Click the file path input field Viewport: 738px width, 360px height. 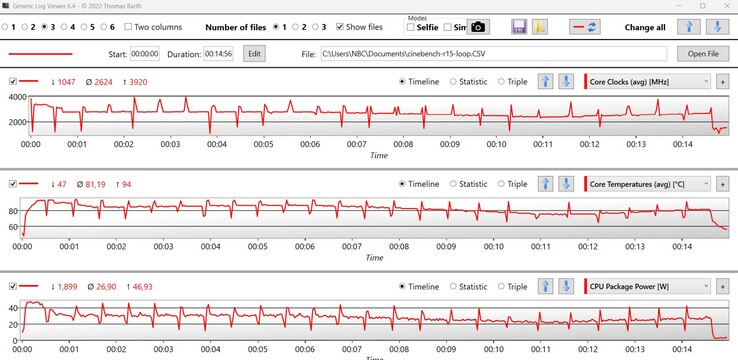pos(494,54)
